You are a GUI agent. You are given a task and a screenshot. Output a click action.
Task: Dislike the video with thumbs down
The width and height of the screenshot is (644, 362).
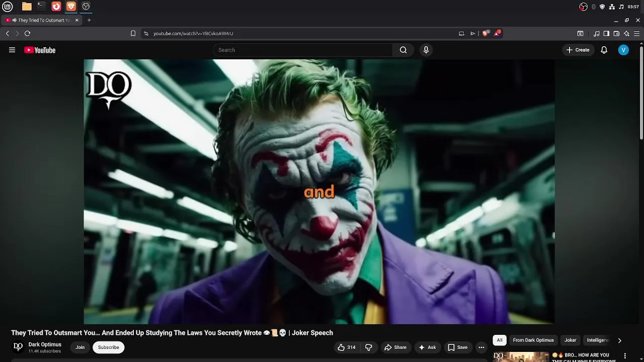pyautogui.click(x=369, y=347)
